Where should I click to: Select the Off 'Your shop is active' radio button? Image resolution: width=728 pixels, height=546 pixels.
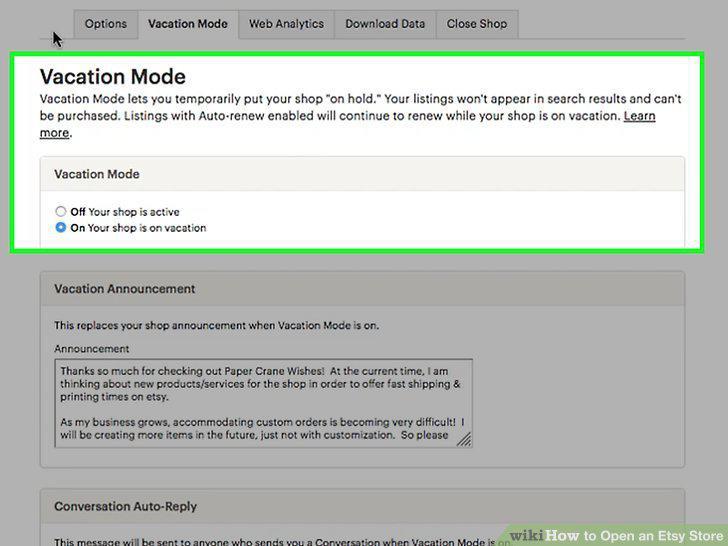61,212
